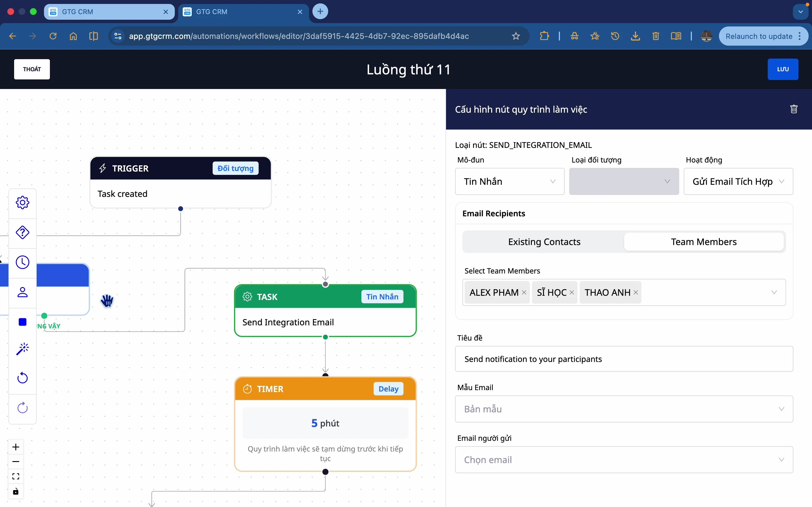Select the condition question-mark diamond icon

pos(23,232)
